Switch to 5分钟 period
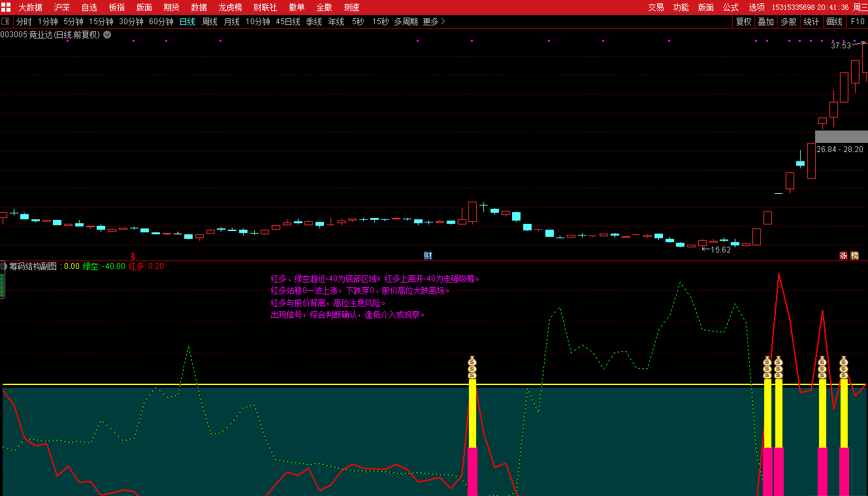Viewport: 868px width, 496px height. (x=73, y=22)
